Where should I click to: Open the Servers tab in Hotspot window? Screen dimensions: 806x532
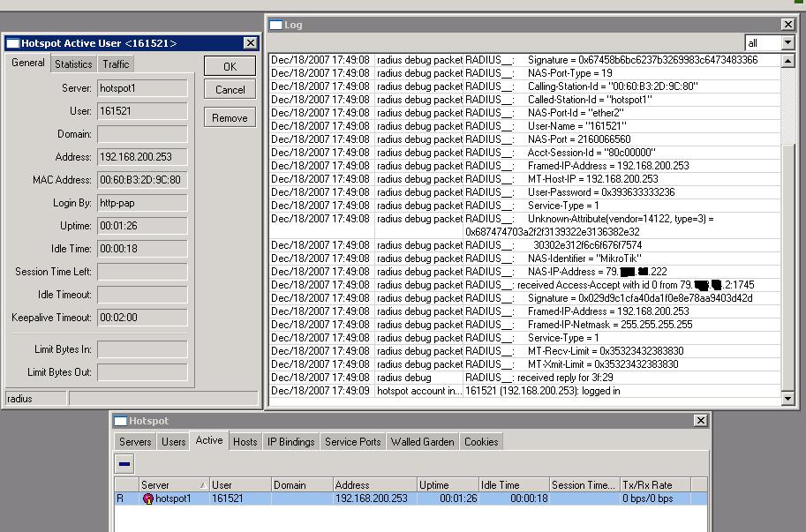click(x=135, y=442)
